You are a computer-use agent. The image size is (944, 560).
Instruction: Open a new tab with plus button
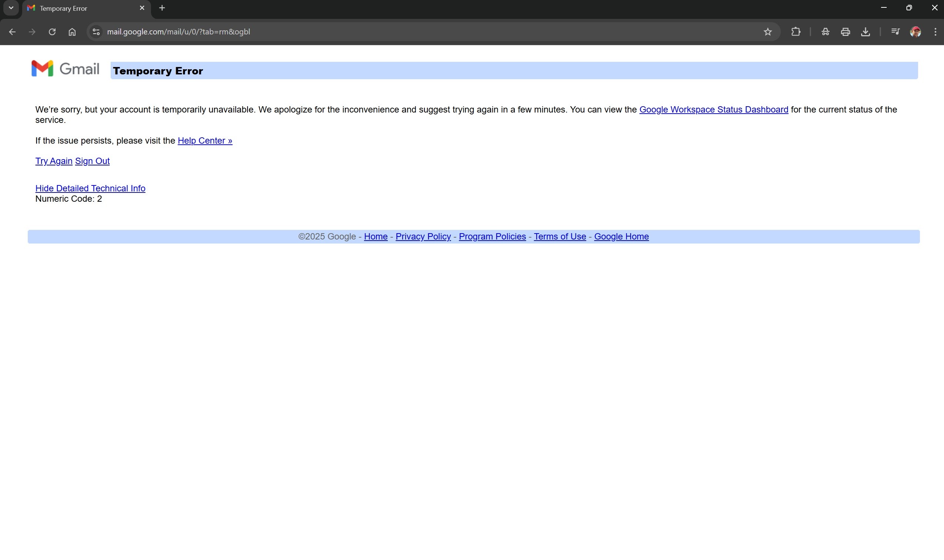162,8
